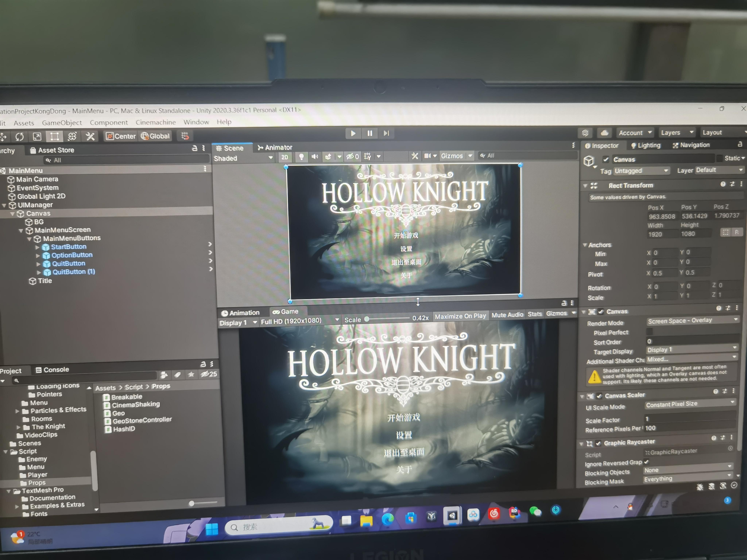Viewport: 747px width, 560px height.
Task: Click the Play button
Action: tap(353, 133)
